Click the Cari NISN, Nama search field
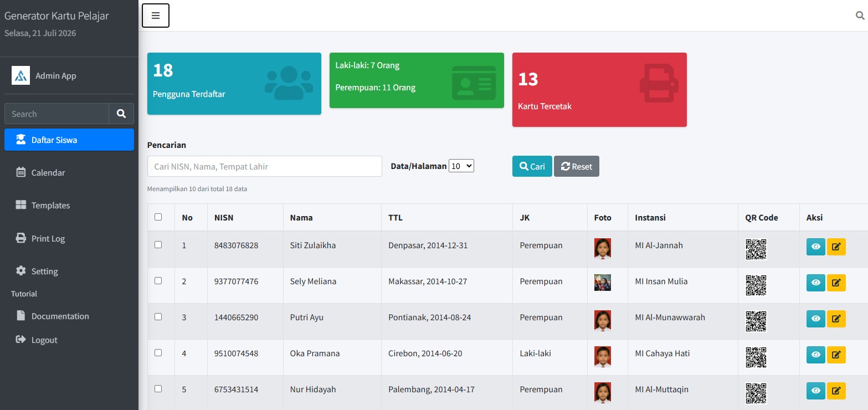868x410 pixels. 265,166
